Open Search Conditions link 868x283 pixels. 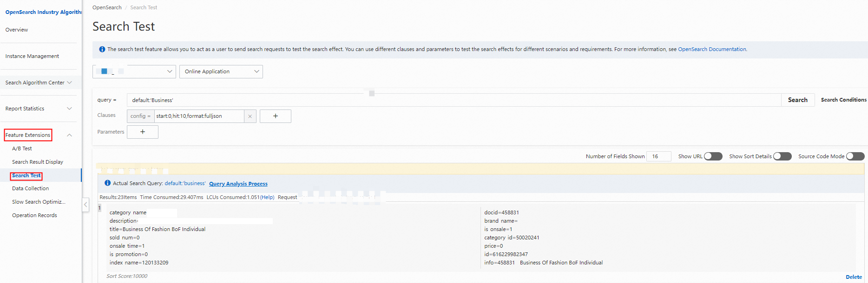pyautogui.click(x=843, y=100)
